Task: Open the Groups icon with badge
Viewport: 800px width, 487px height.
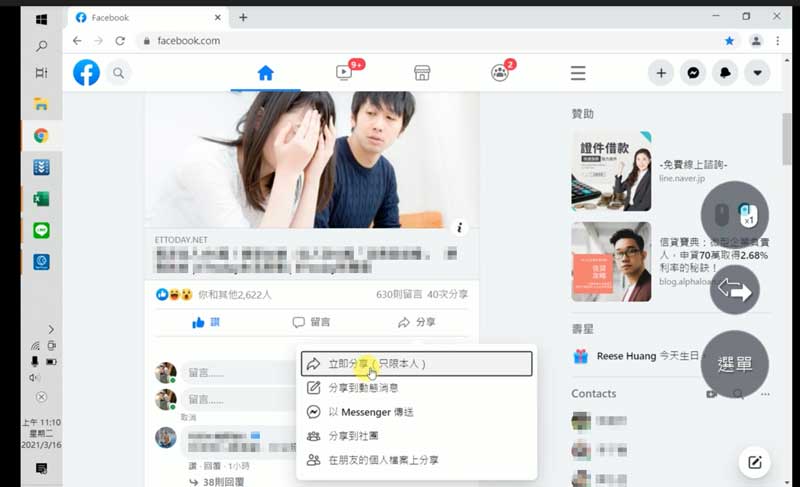Action: click(x=500, y=73)
